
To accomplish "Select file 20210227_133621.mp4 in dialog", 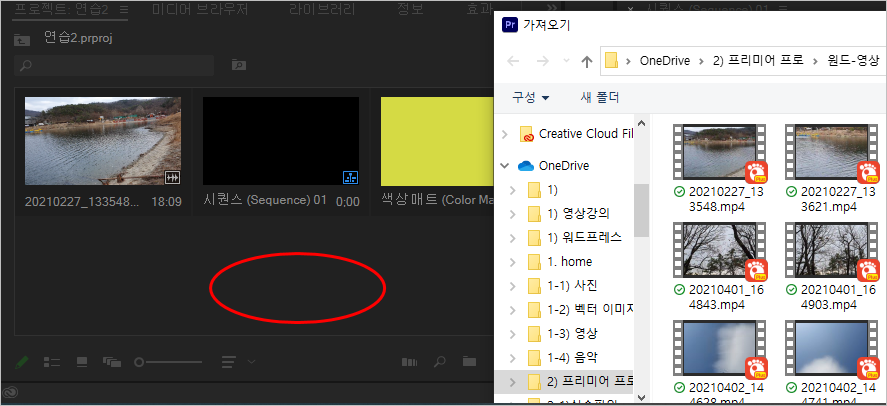I will [832, 168].
